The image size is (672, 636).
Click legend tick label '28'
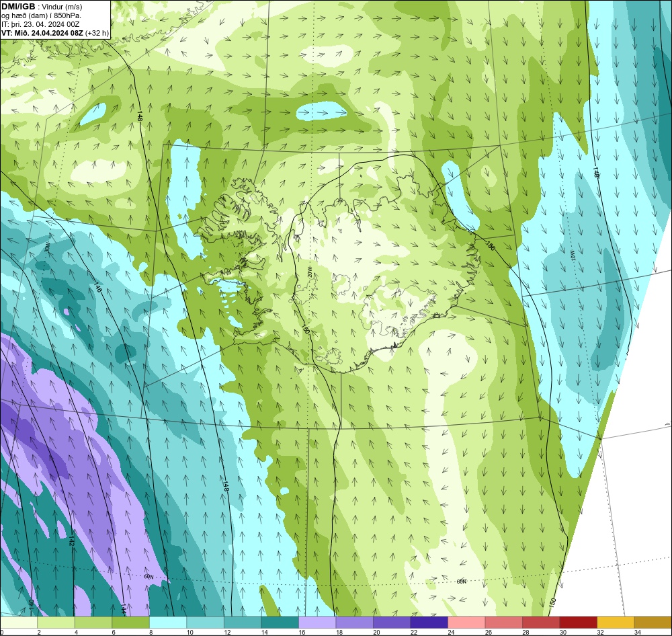pyautogui.click(x=526, y=632)
